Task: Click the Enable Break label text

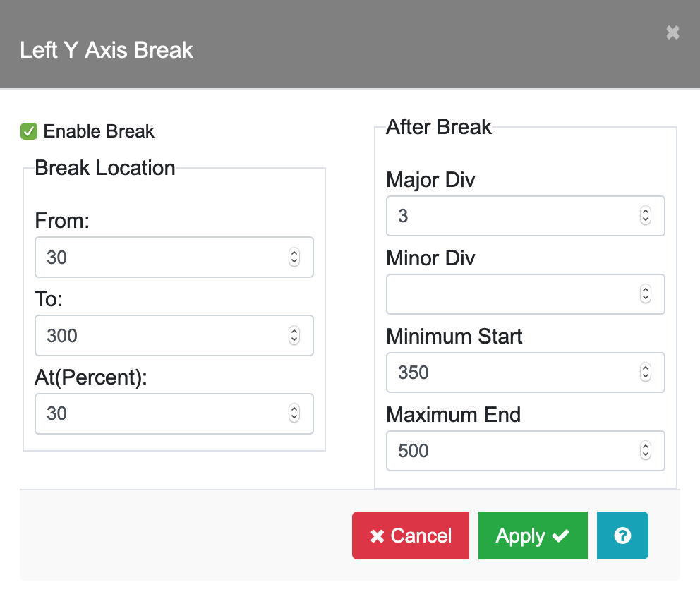Action: coord(99,131)
